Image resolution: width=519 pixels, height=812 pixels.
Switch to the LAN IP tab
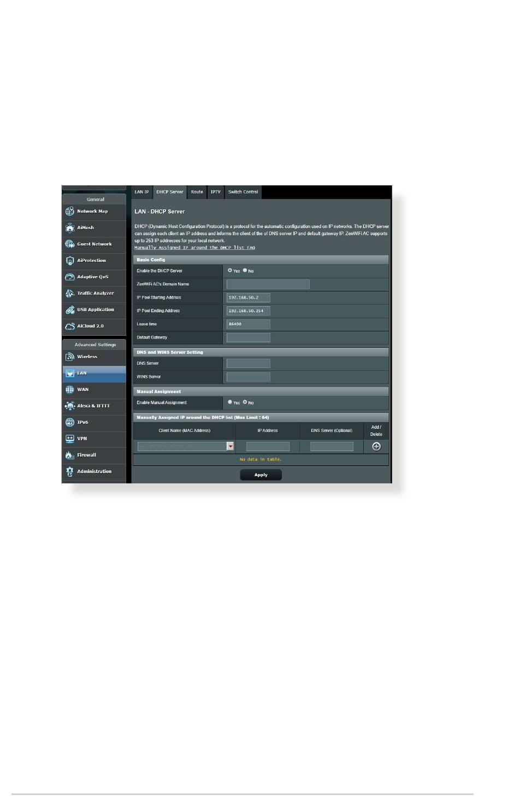(141, 192)
